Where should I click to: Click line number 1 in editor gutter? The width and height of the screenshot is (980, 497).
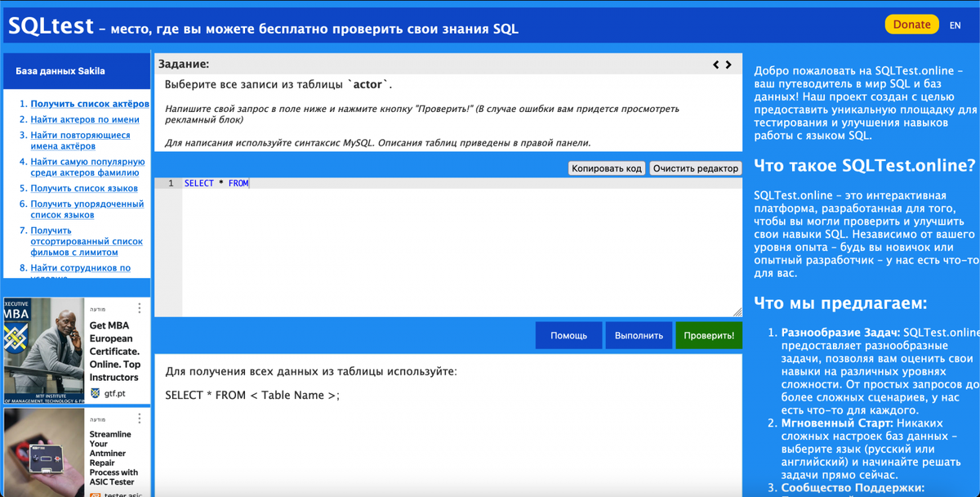171,183
